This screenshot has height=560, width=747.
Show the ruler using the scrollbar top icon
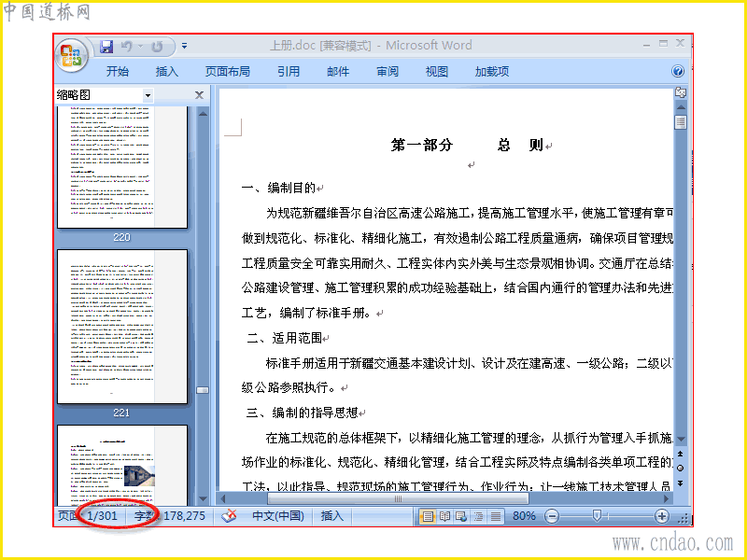681,92
